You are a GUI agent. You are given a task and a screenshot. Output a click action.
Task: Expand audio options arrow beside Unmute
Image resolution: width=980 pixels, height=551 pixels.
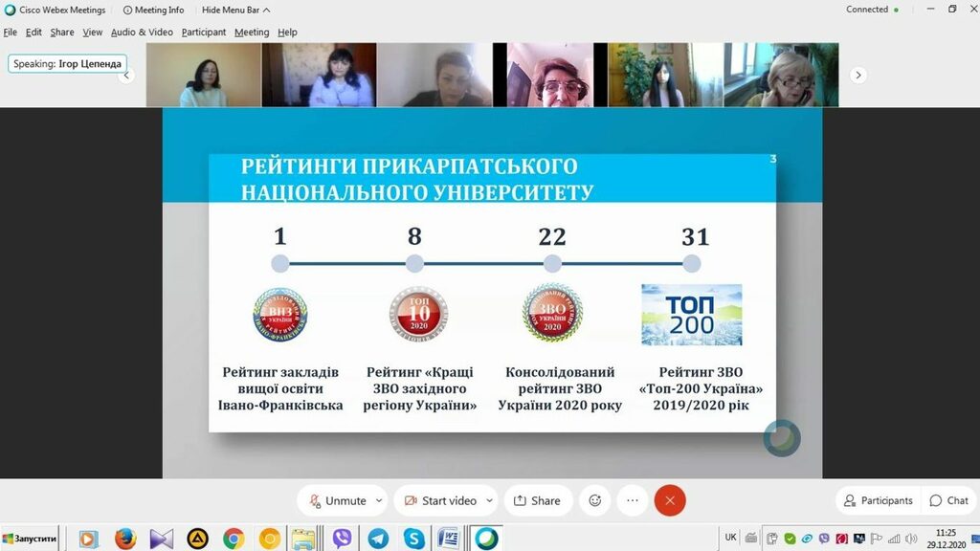(379, 500)
